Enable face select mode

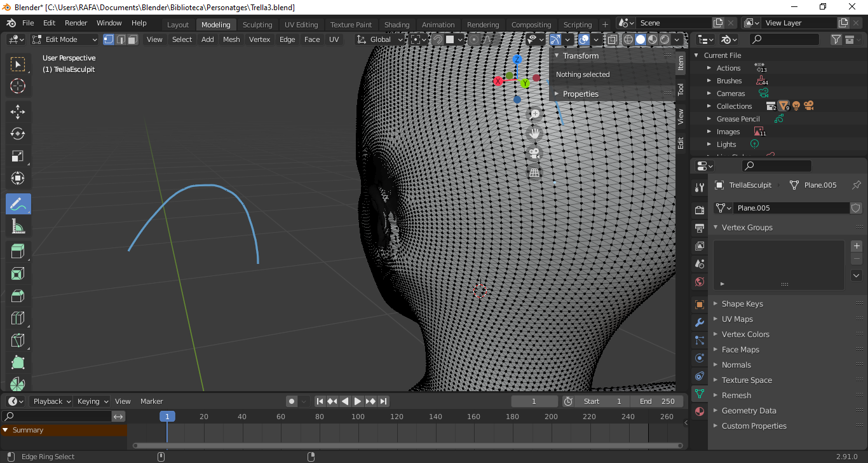[132, 39]
